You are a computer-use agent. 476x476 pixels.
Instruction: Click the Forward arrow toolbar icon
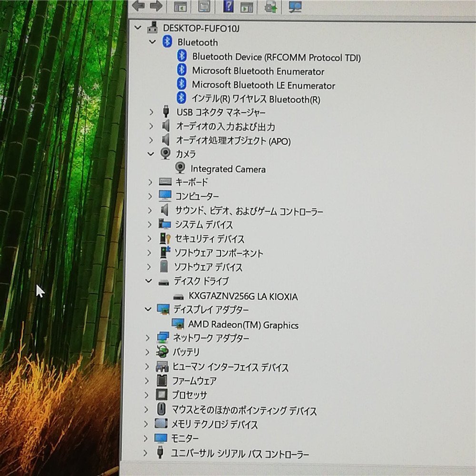click(156, 6)
